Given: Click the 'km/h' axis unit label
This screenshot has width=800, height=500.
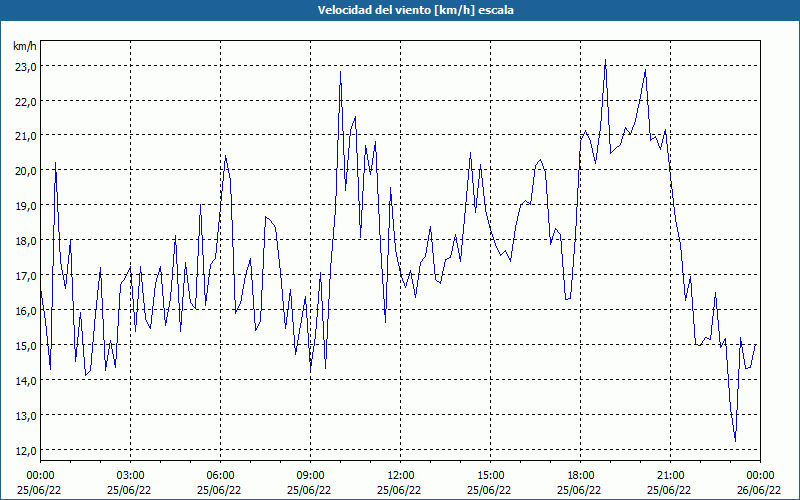Looking at the screenshot, I should coord(24,46).
